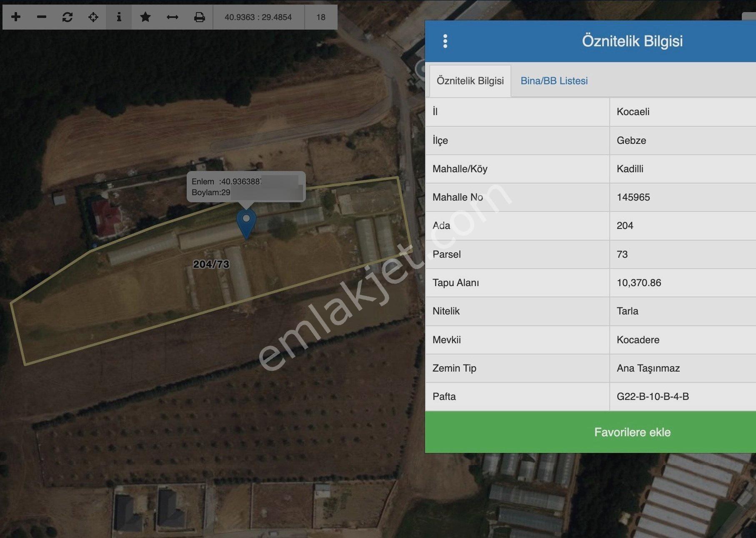Screen dimensions: 756x538
Task: Click the Öznitelik Bilgisi panel header title
Action: (x=632, y=41)
